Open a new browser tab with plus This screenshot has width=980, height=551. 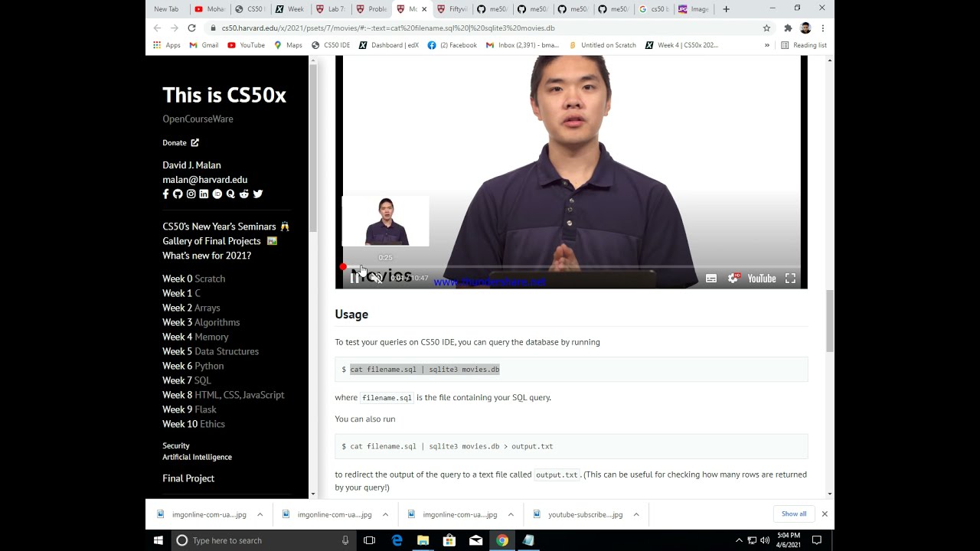click(x=726, y=9)
